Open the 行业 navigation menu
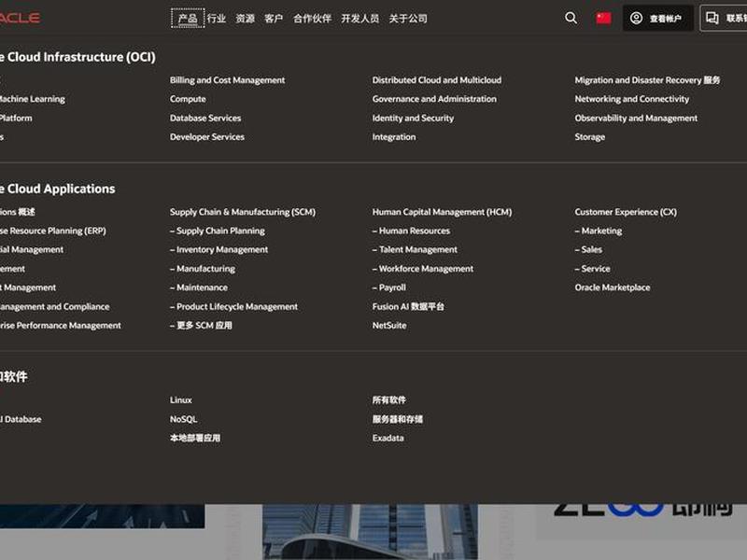The image size is (747, 560). click(x=217, y=19)
